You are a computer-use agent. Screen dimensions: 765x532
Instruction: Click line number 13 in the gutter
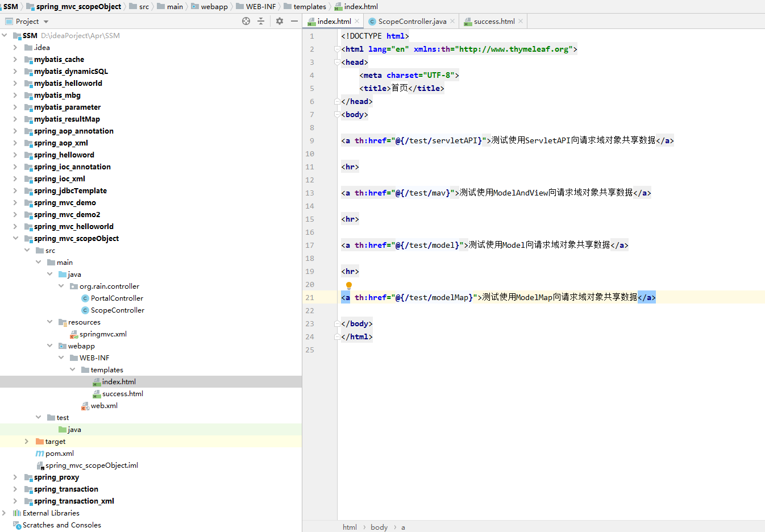point(309,193)
